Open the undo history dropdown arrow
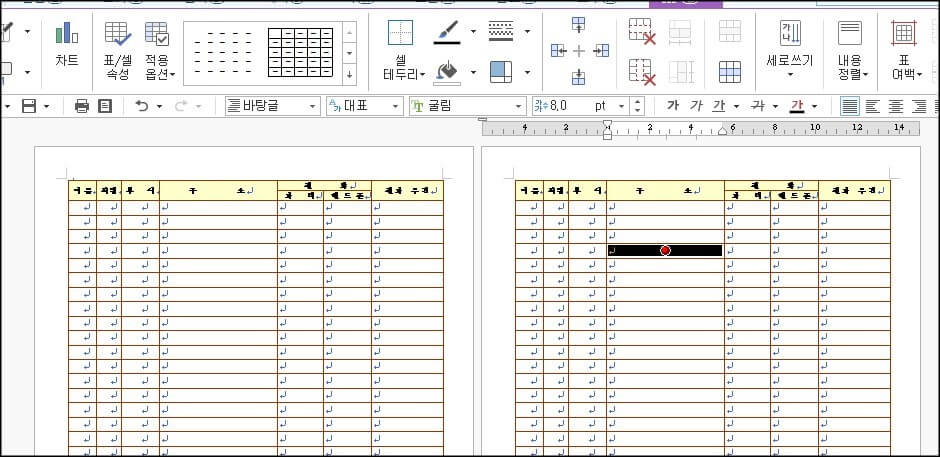This screenshot has width=940, height=457. click(159, 107)
